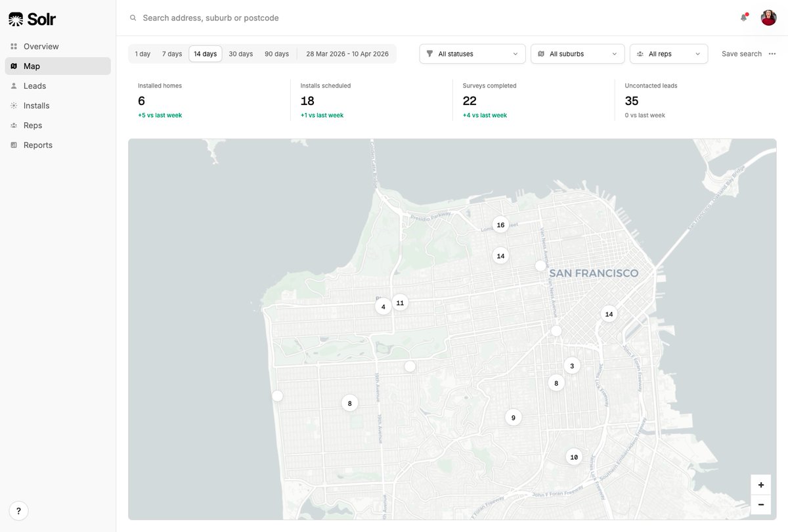Click Save search
788x532 pixels.
[741, 54]
